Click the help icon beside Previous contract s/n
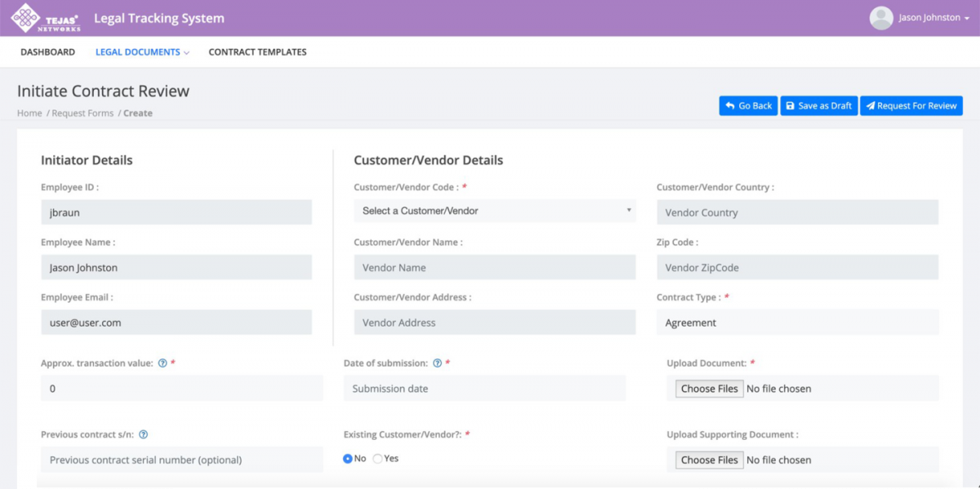Image resolution: width=980 pixels, height=489 pixels. [x=145, y=434]
